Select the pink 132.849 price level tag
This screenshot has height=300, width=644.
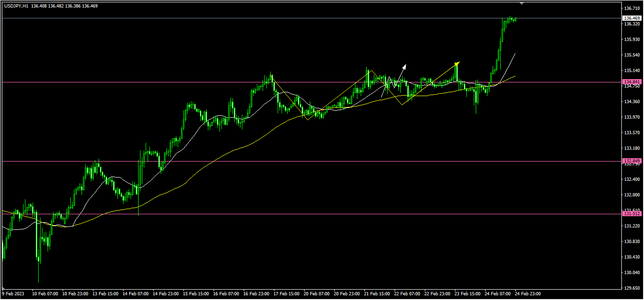point(632,161)
